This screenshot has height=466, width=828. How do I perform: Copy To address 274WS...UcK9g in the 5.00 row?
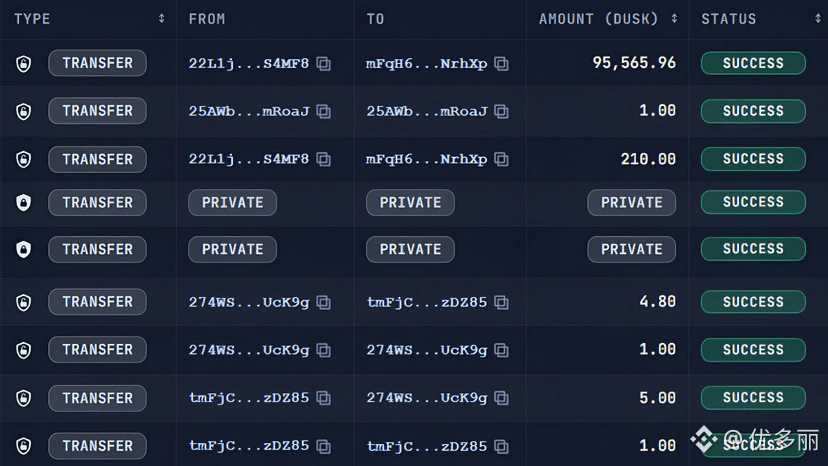point(502,398)
